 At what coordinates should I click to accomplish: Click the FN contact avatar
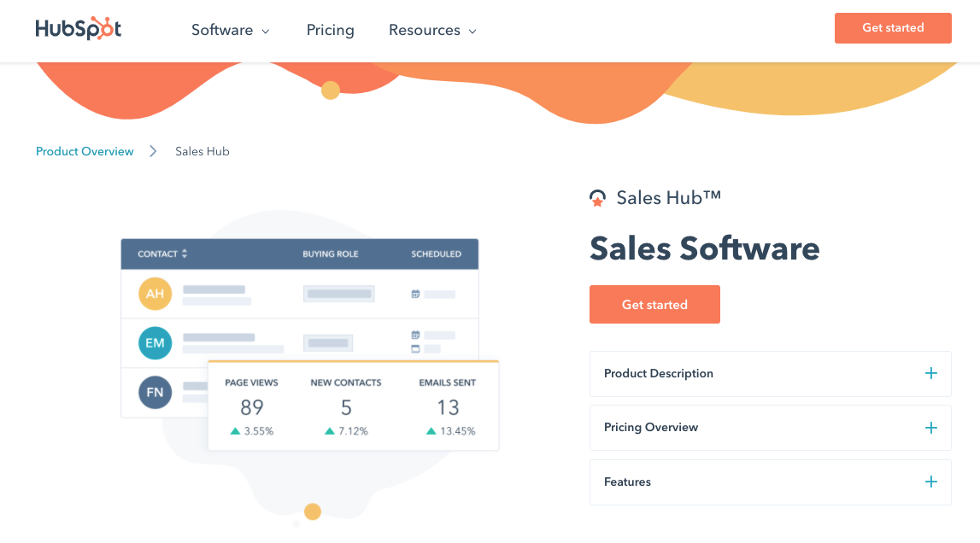[155, 393]
